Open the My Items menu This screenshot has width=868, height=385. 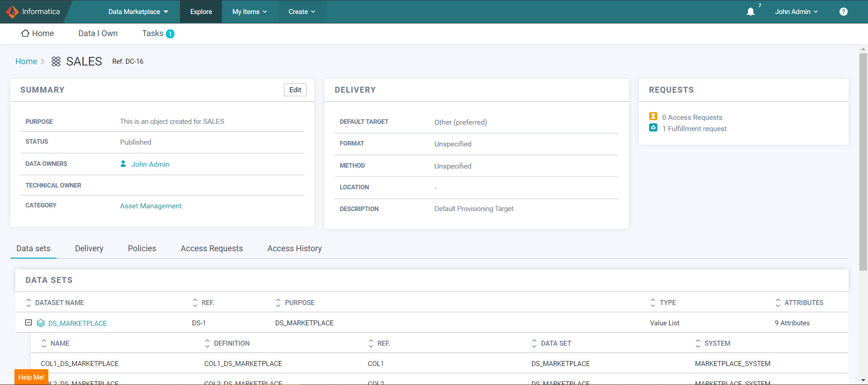pyautogui.click(x=250, y=12)
